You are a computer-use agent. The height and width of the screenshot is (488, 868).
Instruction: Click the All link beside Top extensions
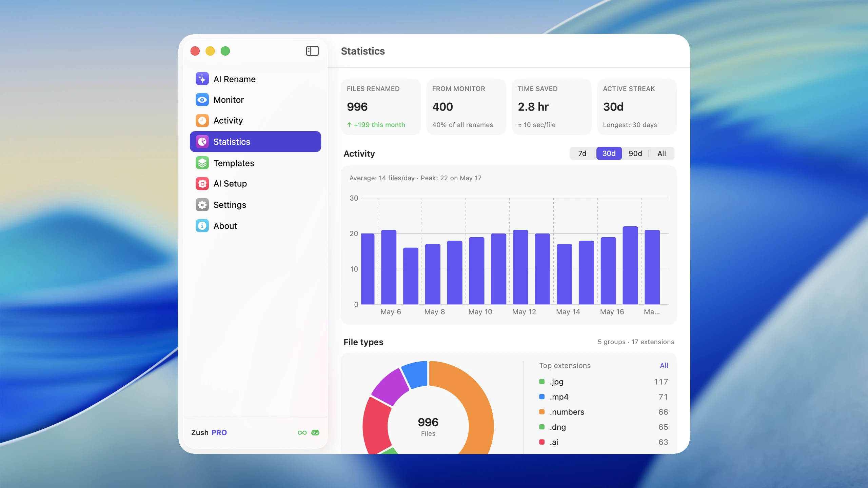(664, 366)
